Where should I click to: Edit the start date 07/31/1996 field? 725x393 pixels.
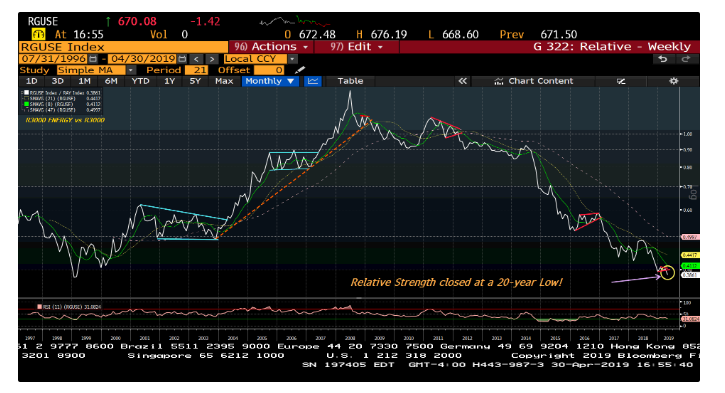coord(54,59)
